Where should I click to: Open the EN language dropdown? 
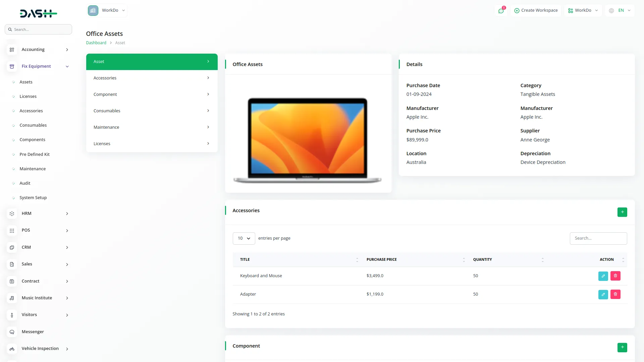point(620,10)
